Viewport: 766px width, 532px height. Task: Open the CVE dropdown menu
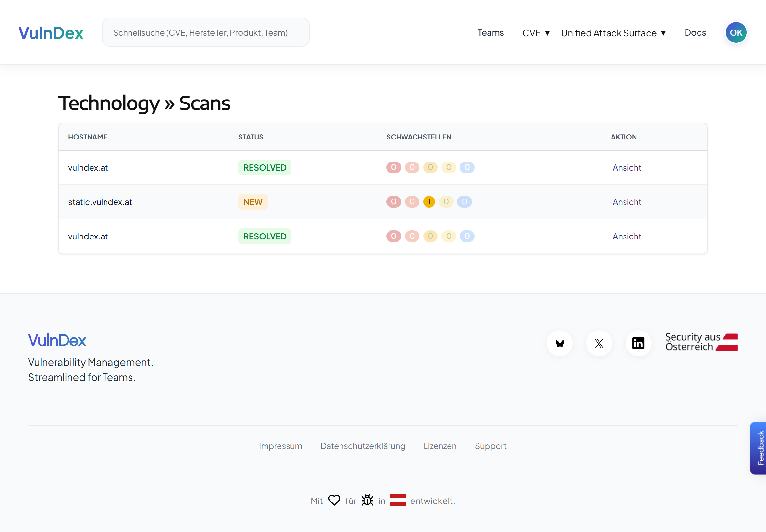(535, 33)
